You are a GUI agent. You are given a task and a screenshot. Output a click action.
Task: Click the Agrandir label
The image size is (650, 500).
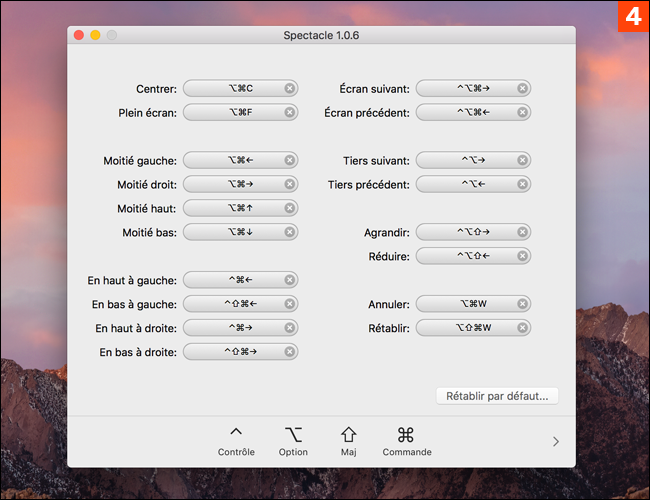tap(387, 233)
